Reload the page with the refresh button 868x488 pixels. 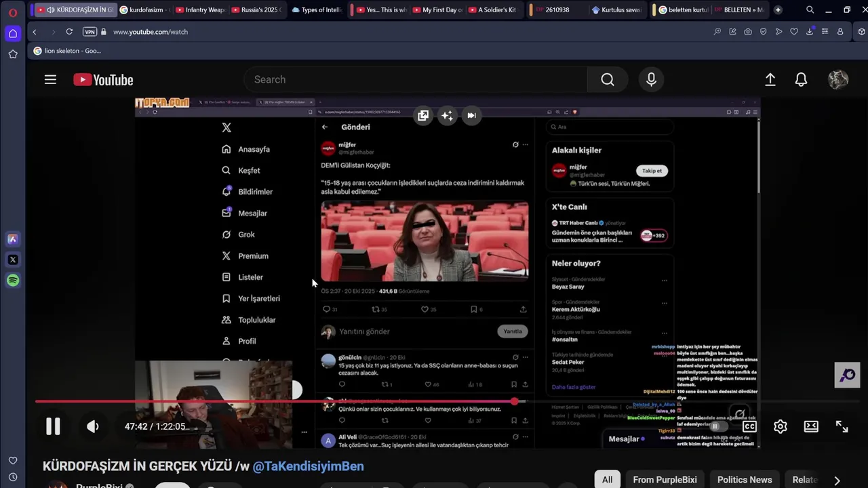click(x=69, y=32)
